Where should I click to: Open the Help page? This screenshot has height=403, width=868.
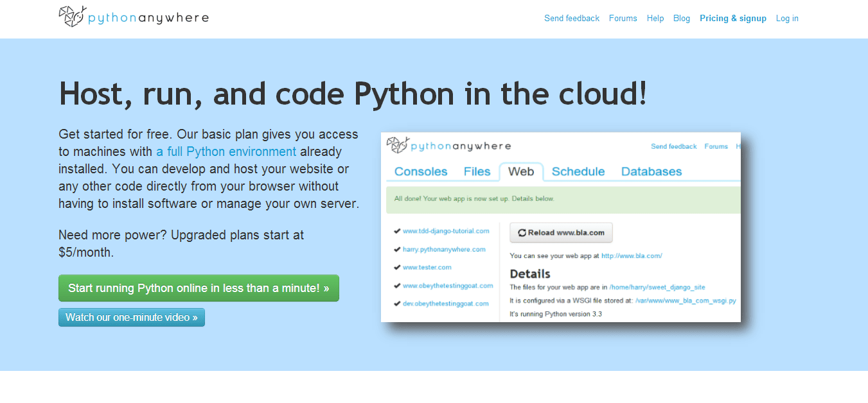(x=655, y=19)
